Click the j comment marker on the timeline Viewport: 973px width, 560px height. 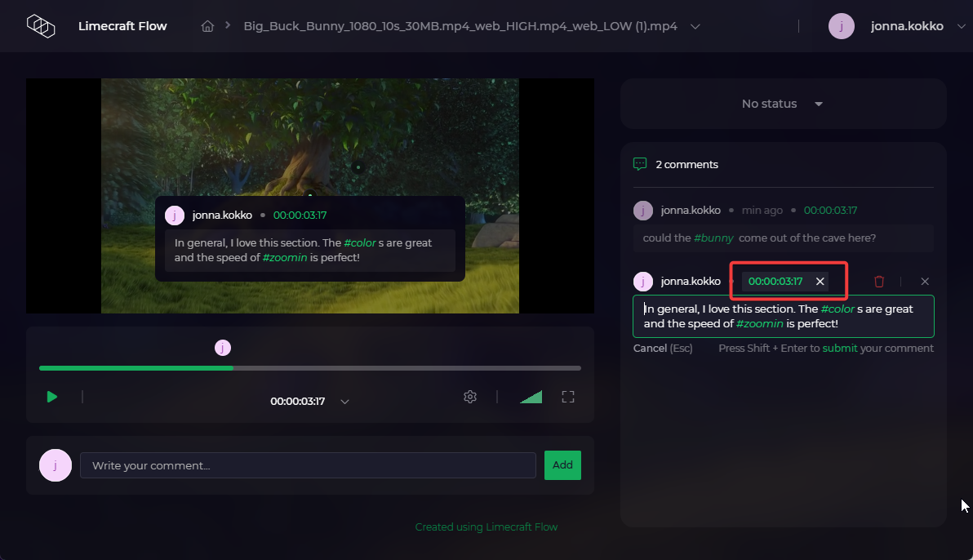click(x=223, y=348)
